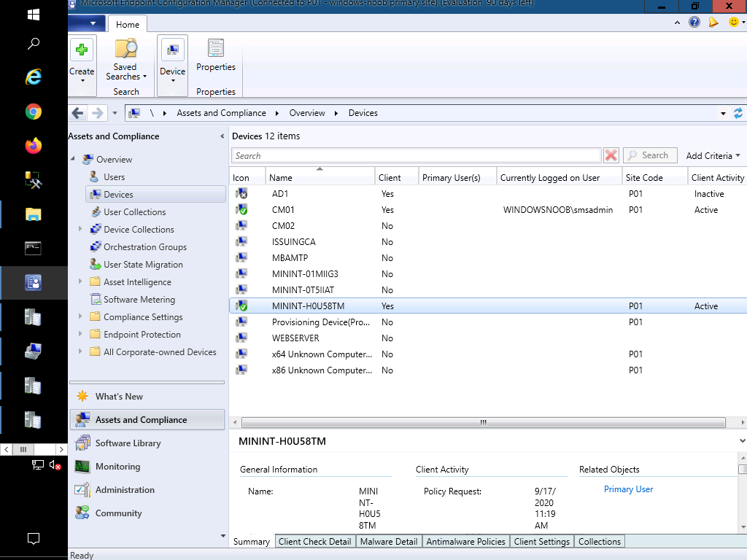Select the User Collections tree node
Screen dimensions: 747x560
pyautogui.click(x=134, y=212)
